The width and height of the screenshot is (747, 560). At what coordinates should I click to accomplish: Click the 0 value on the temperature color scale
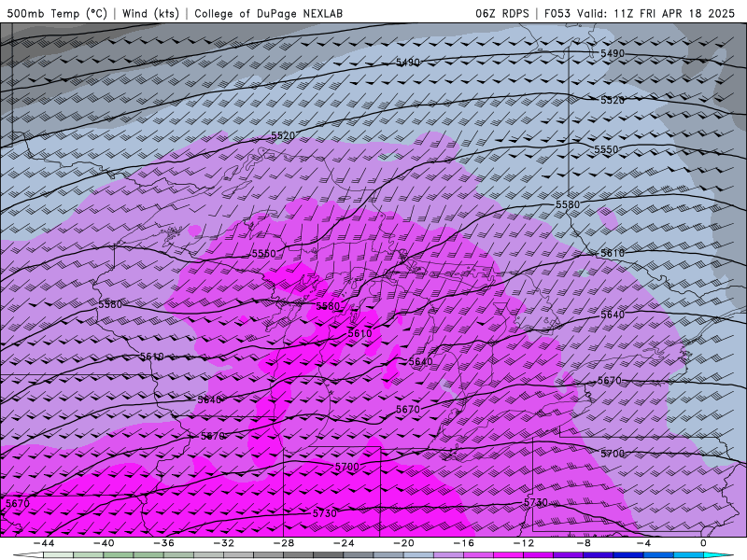coord(704,543)
